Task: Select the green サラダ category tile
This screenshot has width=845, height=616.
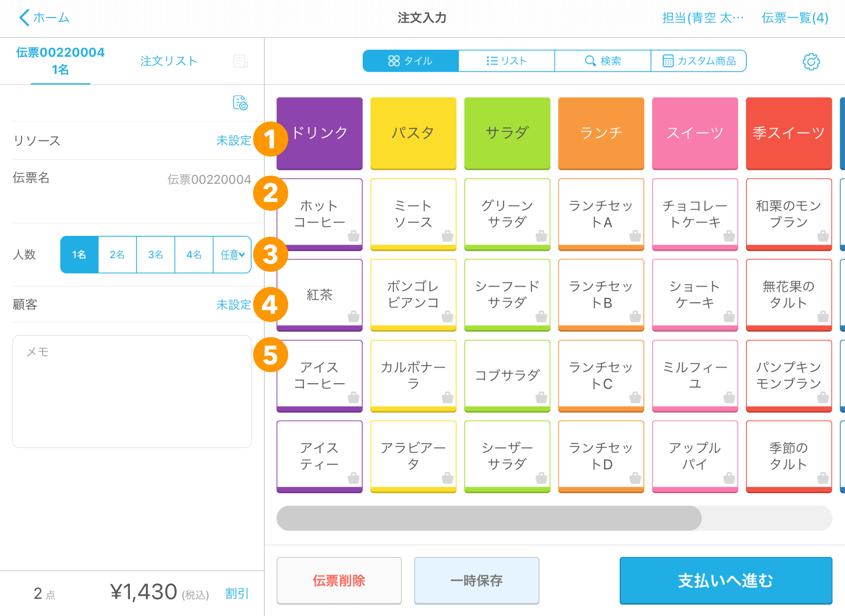Action: point(507,133)
